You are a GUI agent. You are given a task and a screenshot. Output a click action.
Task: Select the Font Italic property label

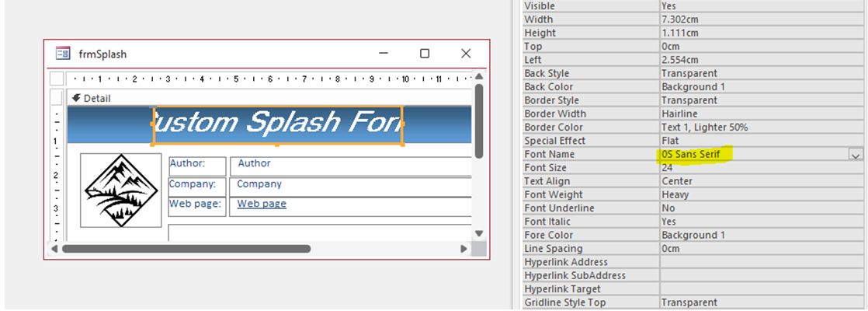(549, 222)
